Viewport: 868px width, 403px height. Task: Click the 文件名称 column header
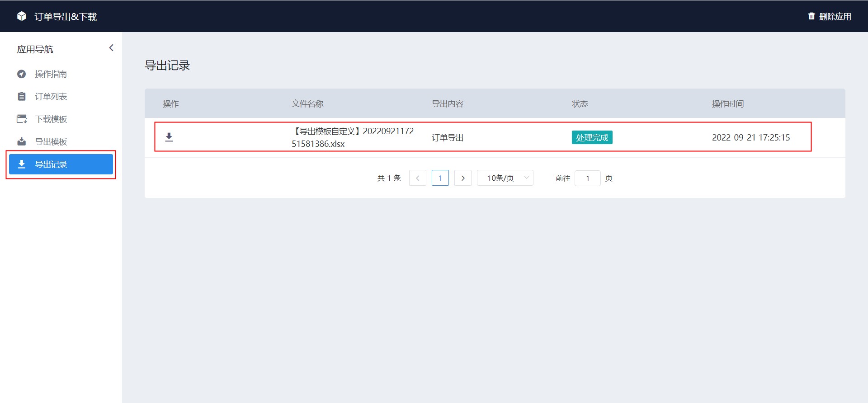coord(307,104)
